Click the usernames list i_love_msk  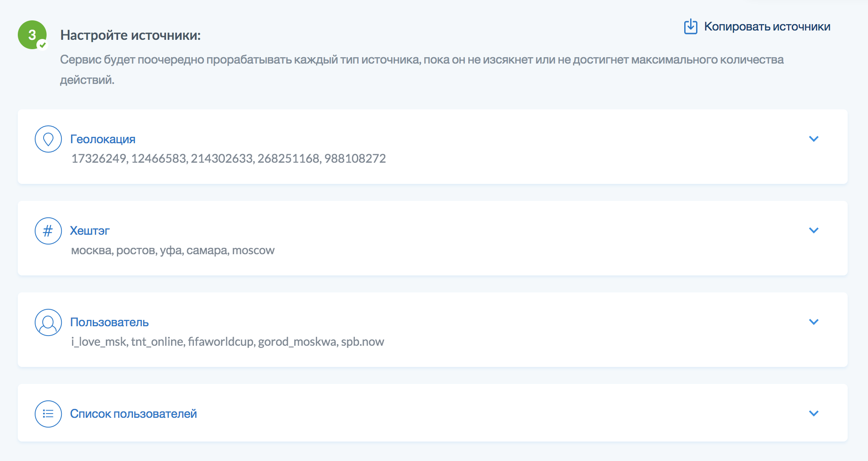(x=227, y=342)
